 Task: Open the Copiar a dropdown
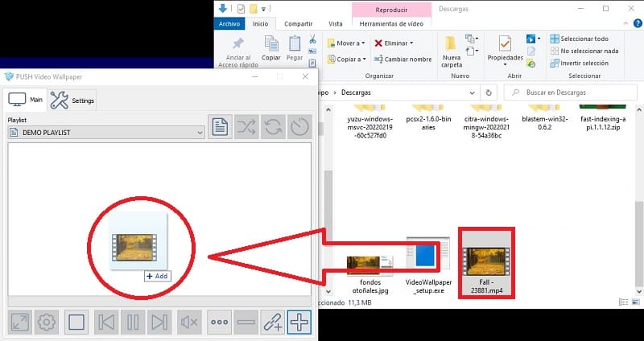click(347, 59)
